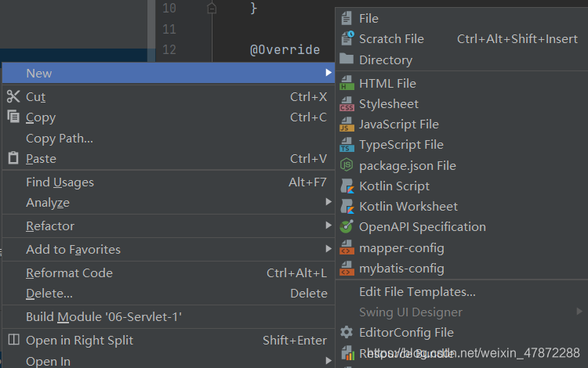
Task: Select Copy Path... menu entry
Action: pos(169,139)
